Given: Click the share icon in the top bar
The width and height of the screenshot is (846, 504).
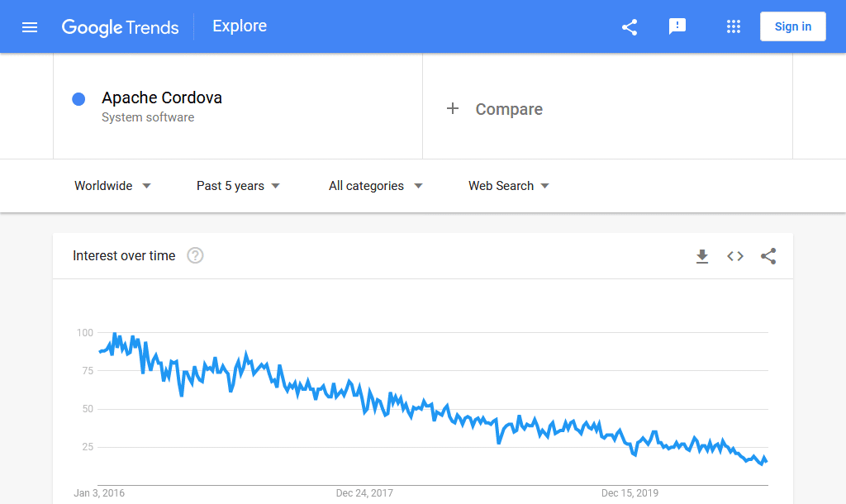Looking at the screenshot, I should pyautogui.click(x=630, y=26).
